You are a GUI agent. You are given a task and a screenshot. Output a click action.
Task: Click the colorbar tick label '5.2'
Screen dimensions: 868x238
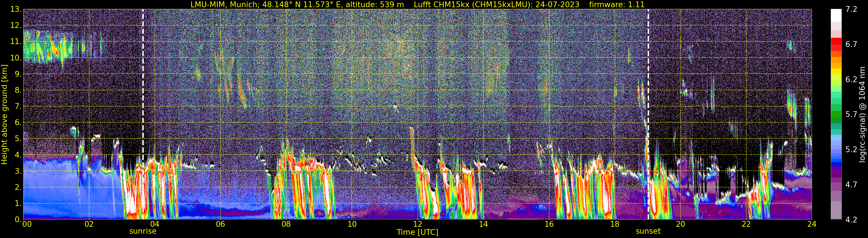pyautogui.click(x=851, y=149)
